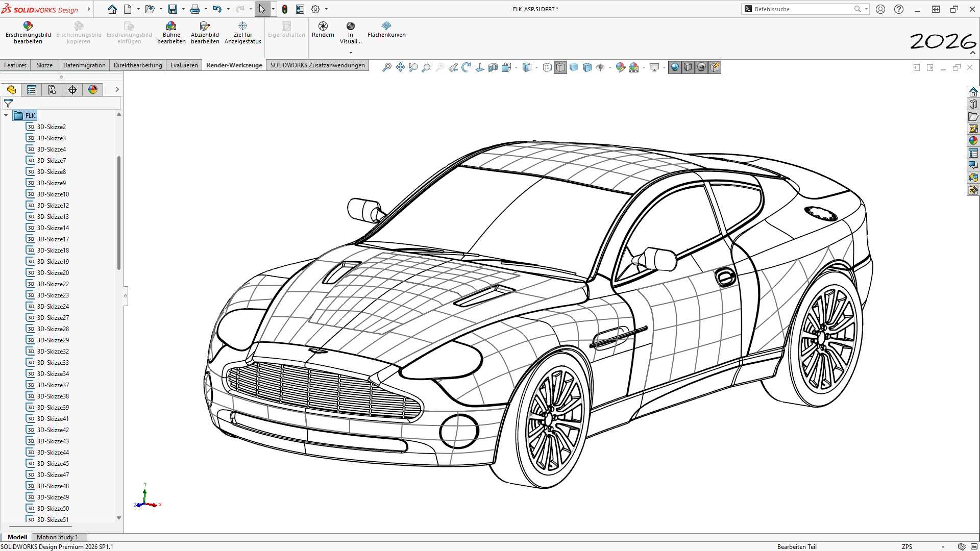Collapse the FLK folder tree
The image size is (980, 551).
pyautogui.click(x=6, y=116)
